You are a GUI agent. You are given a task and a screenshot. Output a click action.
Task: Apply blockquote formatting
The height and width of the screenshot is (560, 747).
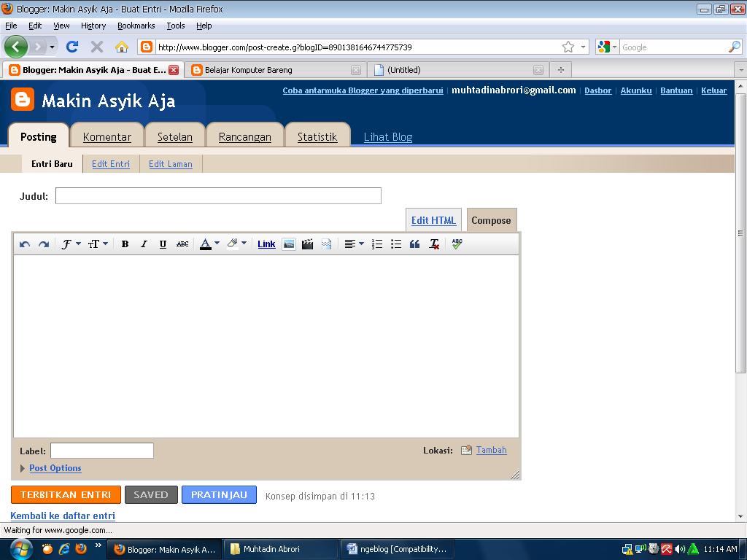[415, 244]
